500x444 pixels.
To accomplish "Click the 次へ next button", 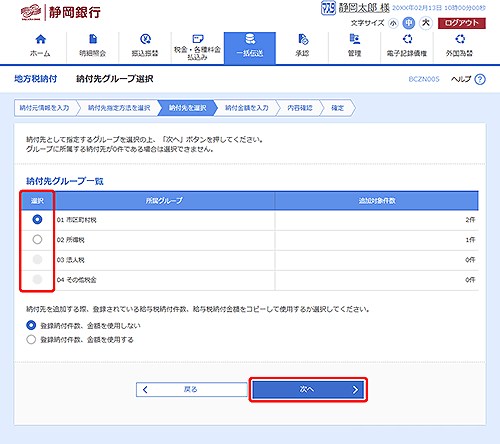I will [x=308, y=389].
